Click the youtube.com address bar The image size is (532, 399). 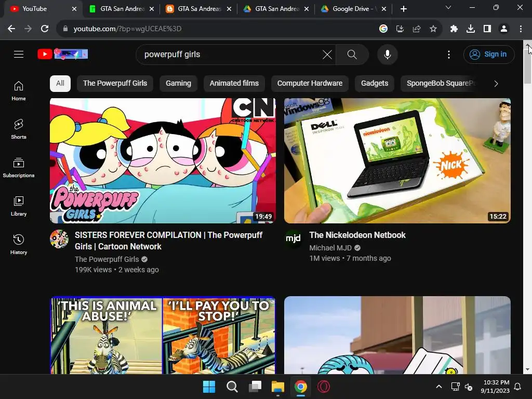[x=217, y=29]
